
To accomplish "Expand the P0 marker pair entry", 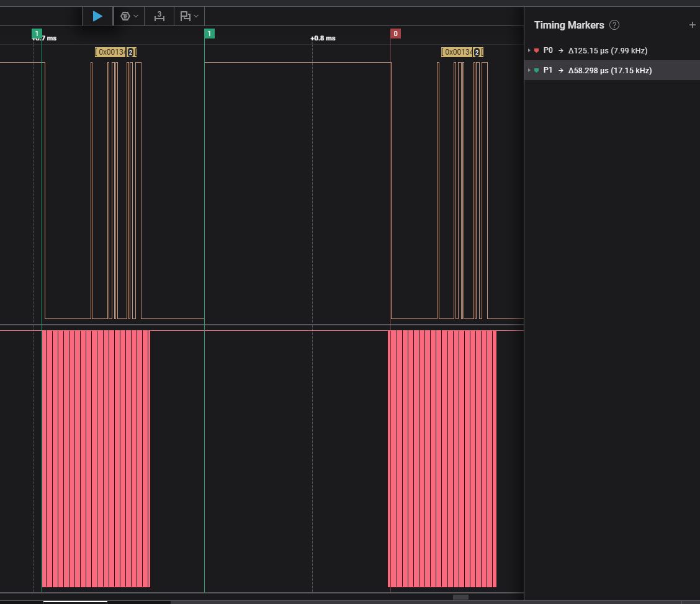I will 529,51.
